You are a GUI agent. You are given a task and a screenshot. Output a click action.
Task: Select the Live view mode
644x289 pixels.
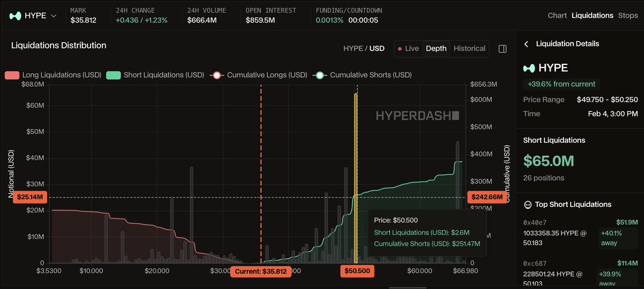coord(408,48)
